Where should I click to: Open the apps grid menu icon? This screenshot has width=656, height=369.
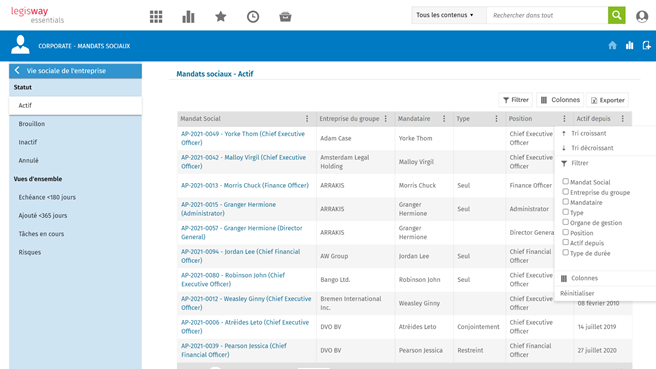point(156,17)
